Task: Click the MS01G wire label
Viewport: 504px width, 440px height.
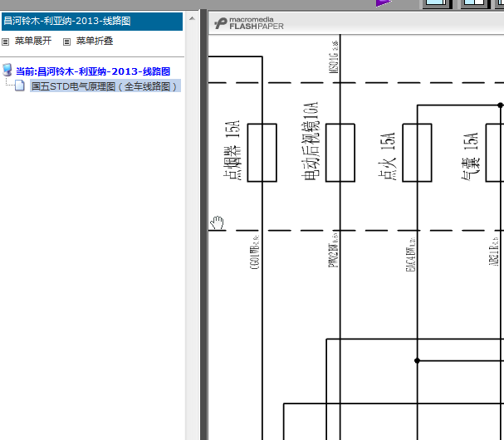Action: (x=334, y=57)
